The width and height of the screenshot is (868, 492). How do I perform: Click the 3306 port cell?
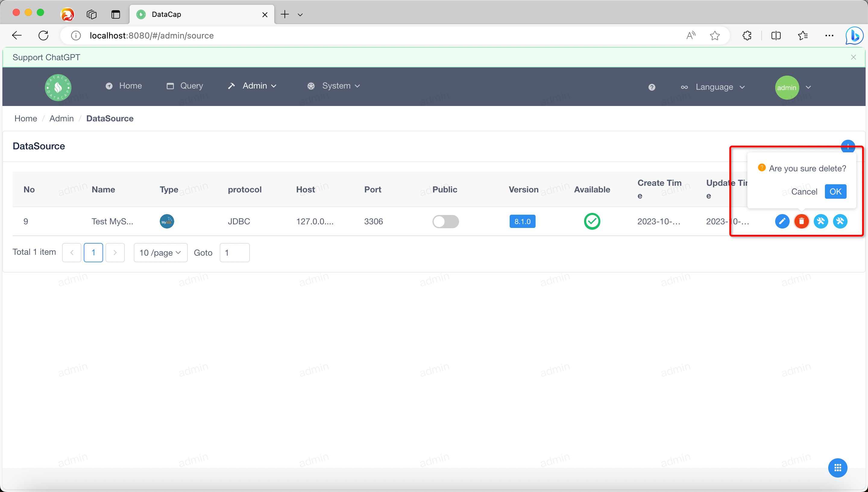tap(373, 221)
